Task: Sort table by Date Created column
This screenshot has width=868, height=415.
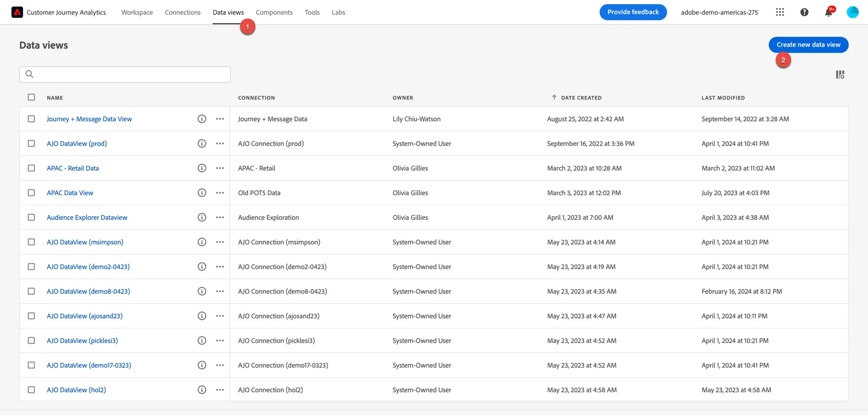Action: click(581, 98)
